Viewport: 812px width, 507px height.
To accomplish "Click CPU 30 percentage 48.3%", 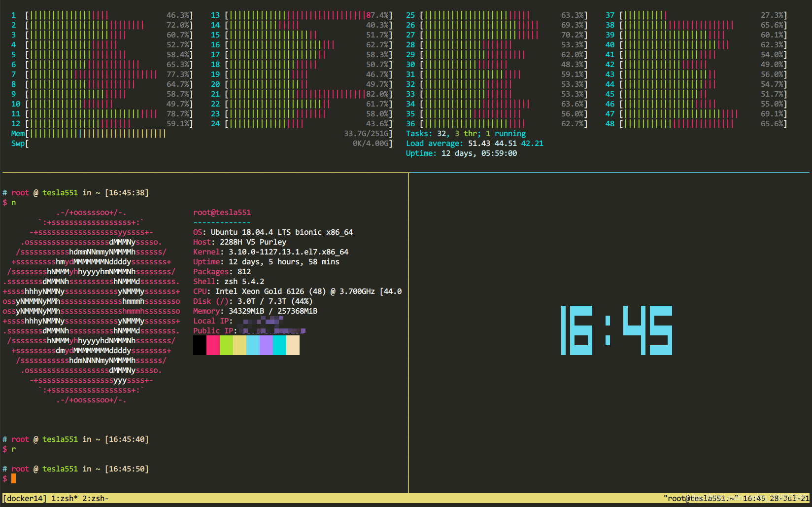I will pyautogui.click(x=573, y=65).
